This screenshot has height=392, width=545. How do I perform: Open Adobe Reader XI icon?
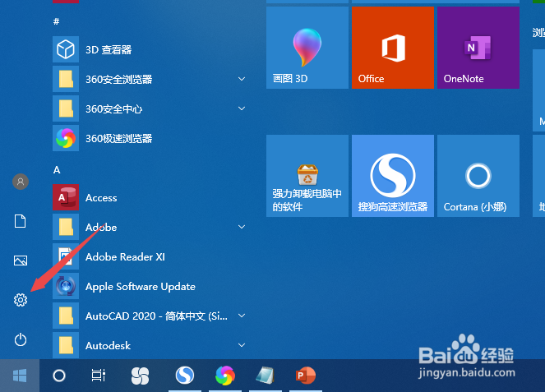(x=66, y=256)
